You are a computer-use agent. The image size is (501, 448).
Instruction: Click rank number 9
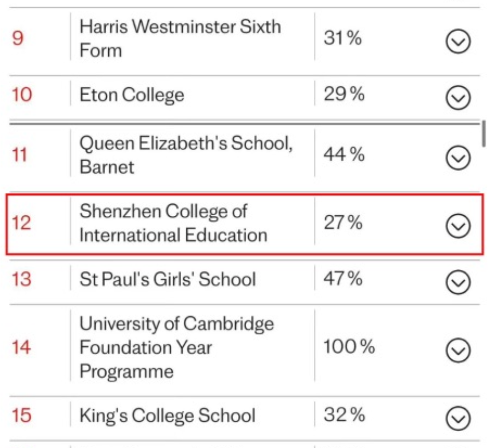18,38
